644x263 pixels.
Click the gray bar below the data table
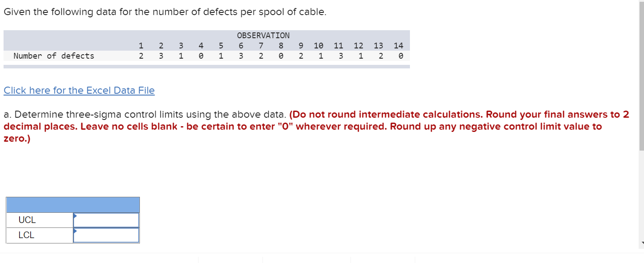(x=207, y=66)
